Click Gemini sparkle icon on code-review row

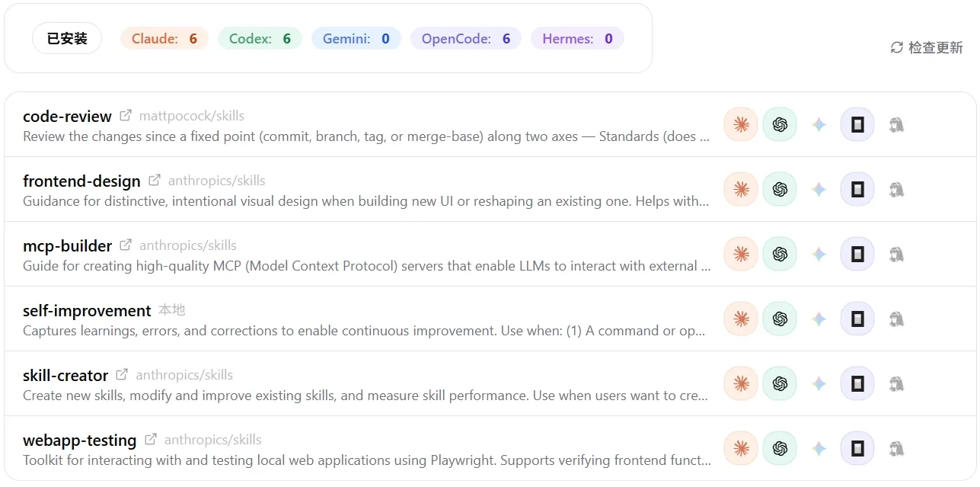819,124
